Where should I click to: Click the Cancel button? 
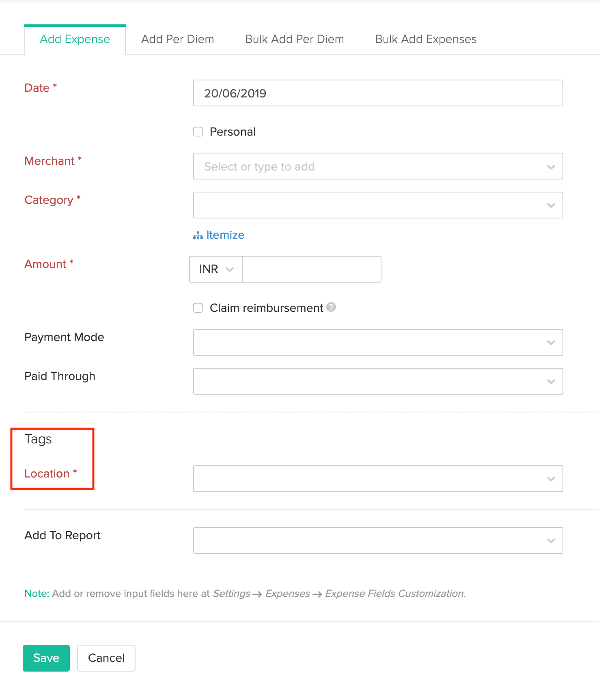pos(106,658)
